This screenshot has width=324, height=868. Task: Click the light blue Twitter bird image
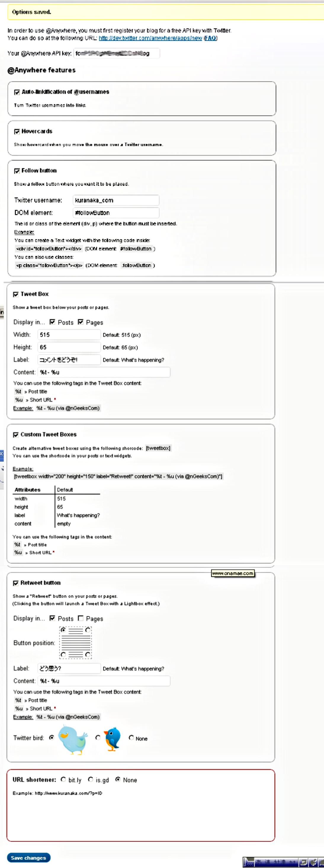73,740
